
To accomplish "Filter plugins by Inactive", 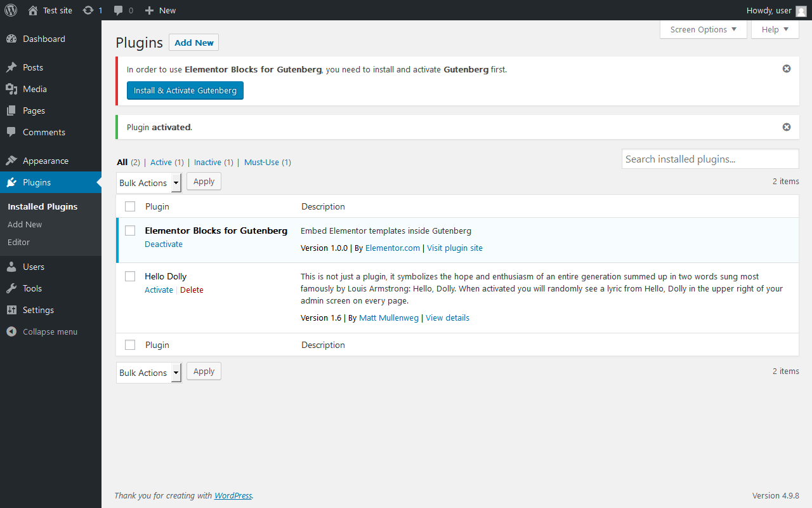I will [214, 163].
